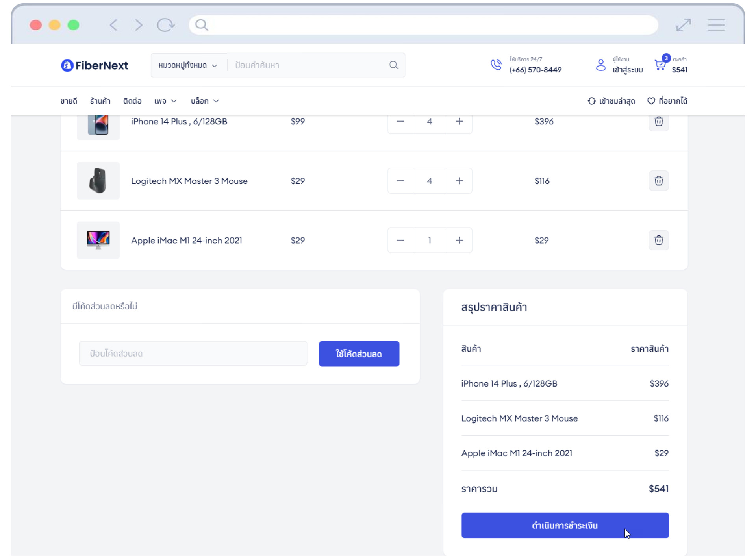Click the $541 cart total in header

(x=680, y=70)
